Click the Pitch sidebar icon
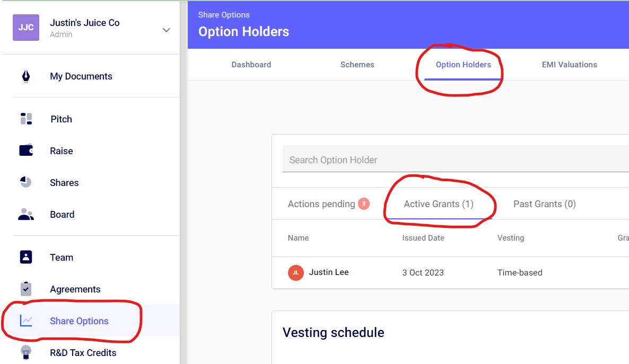This screenshot has width=629, height=364. pos(26,119)
